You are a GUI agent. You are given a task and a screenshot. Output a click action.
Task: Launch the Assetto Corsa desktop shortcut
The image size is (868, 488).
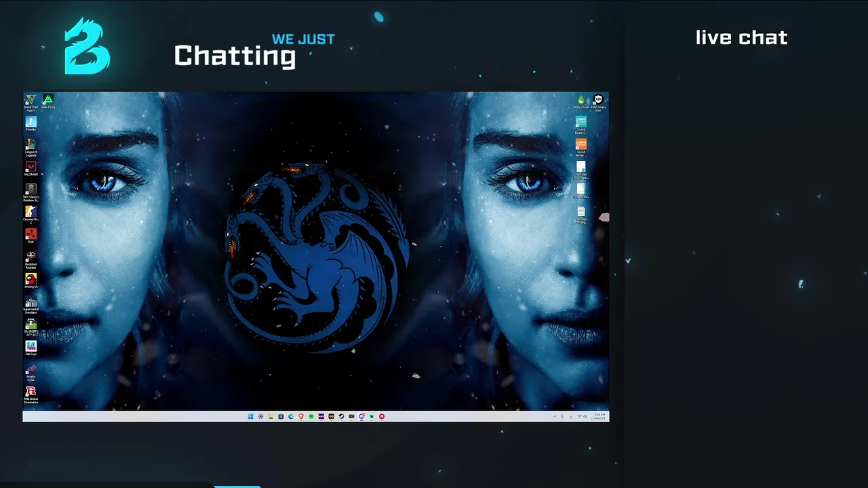coord(31,371)
